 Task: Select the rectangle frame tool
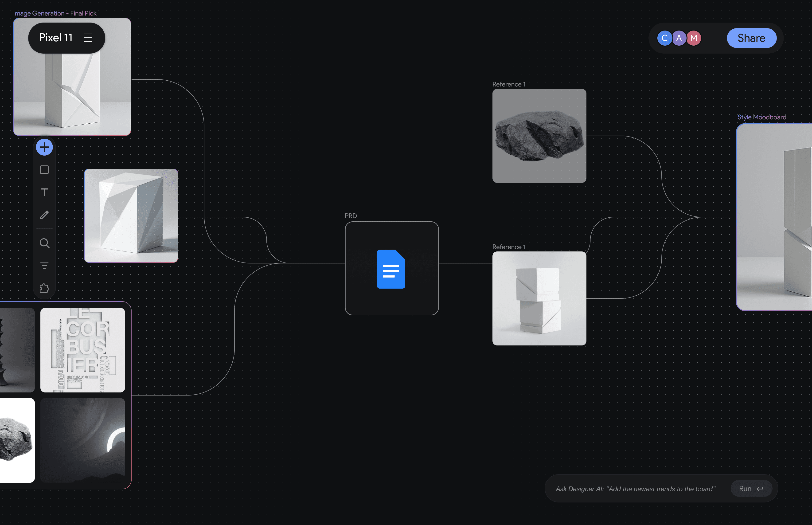[44, 170]
